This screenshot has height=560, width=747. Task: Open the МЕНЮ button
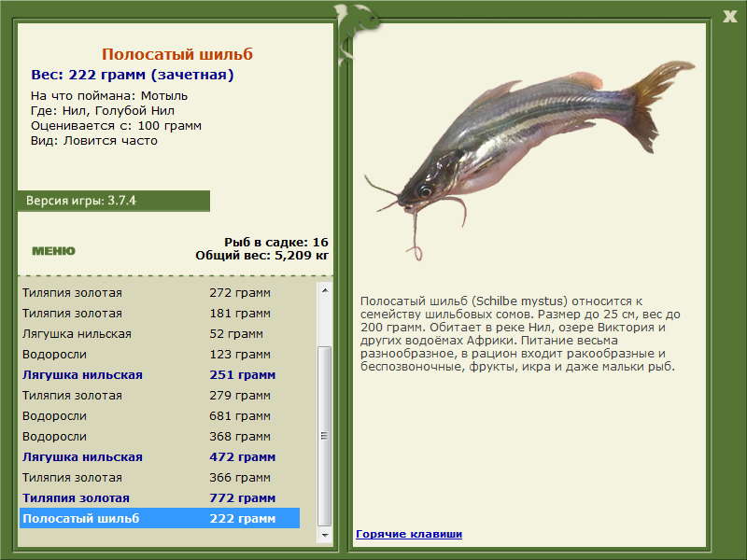point(53,251)
